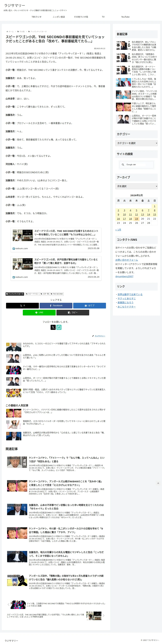Viewport: 162px width, 644px height.
Task: Open popular post 筧美和子、スタバのモバイルオーダー
Action: pos(56,425)
